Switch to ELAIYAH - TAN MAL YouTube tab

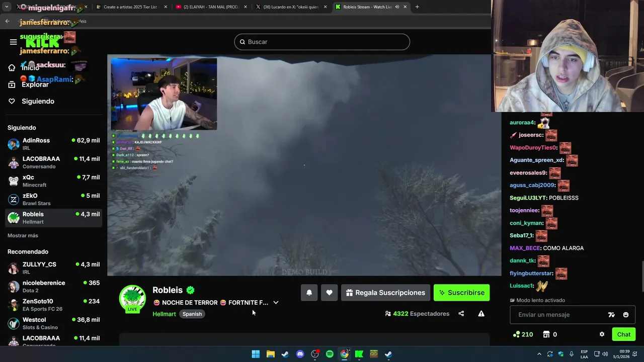point(211,7)
